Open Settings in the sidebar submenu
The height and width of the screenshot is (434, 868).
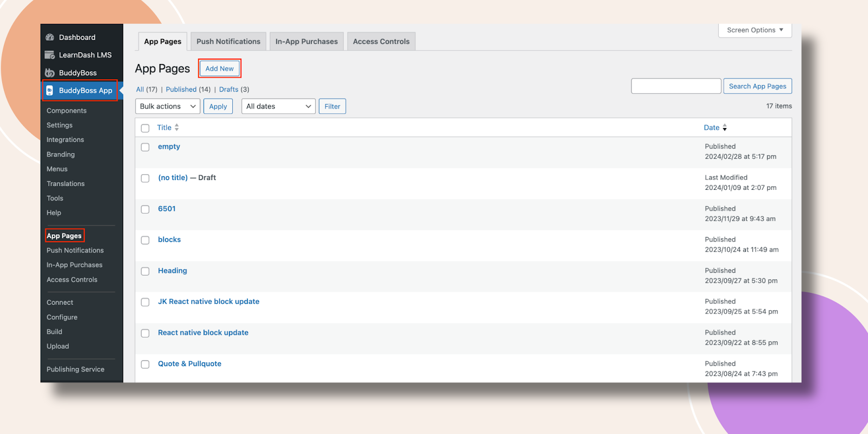(59, 125)
